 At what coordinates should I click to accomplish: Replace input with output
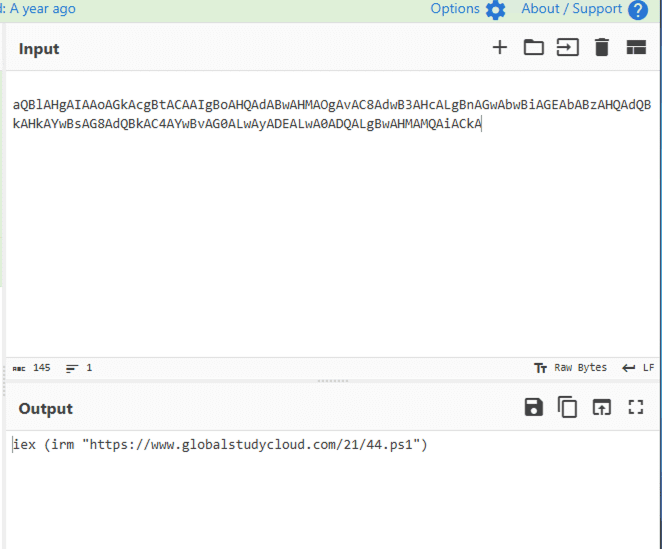tap(601, 407)
